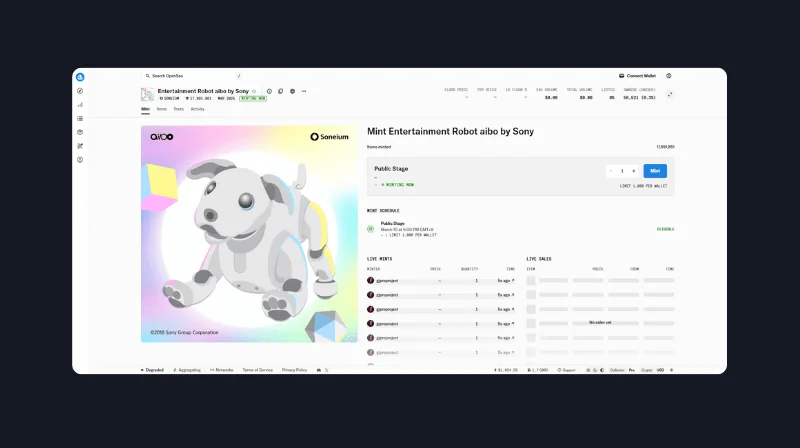Open Networks in the footer bar
The image size is (800, 448).
pos(221,370)
